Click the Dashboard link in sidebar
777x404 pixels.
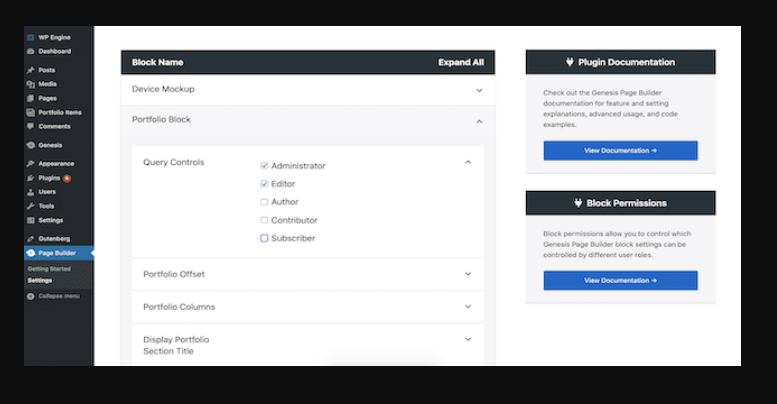pyautogui.click(x=55, y=52)
